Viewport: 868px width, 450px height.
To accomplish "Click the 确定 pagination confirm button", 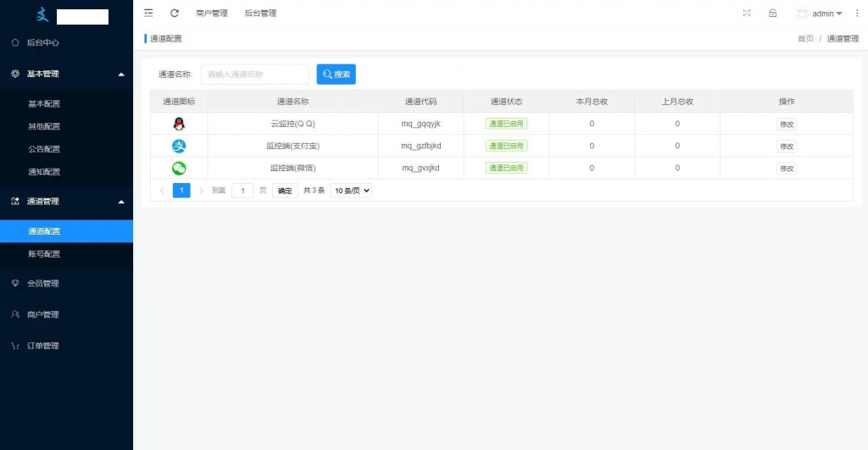I will (x=285, y=191).
